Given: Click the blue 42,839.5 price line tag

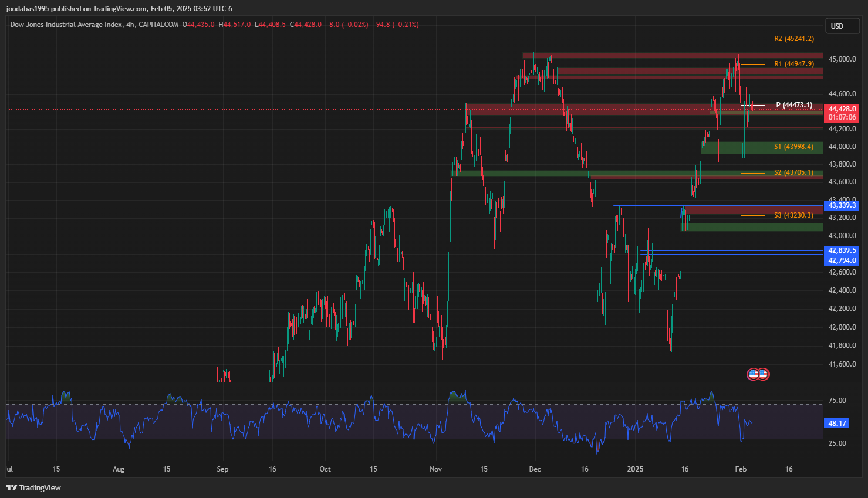Looking at the screenshot, I should click(842, 250).
